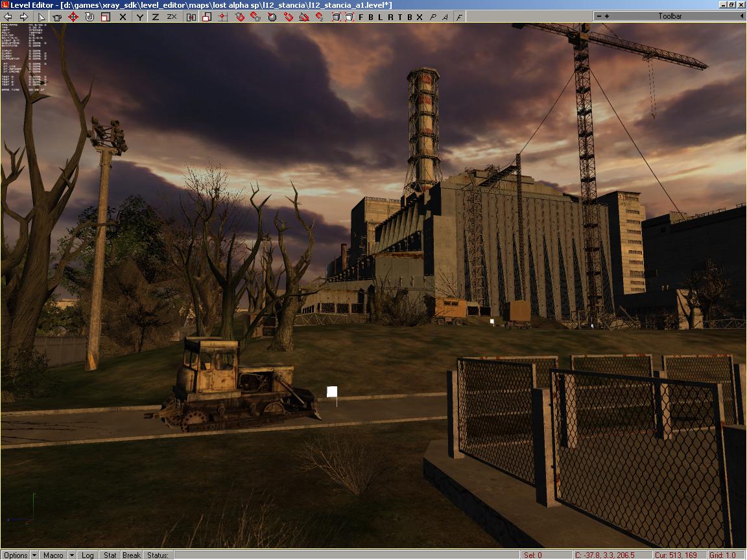Click the Redo right-arrow icon
747x560 pixels.
click(x=23, y=17)
